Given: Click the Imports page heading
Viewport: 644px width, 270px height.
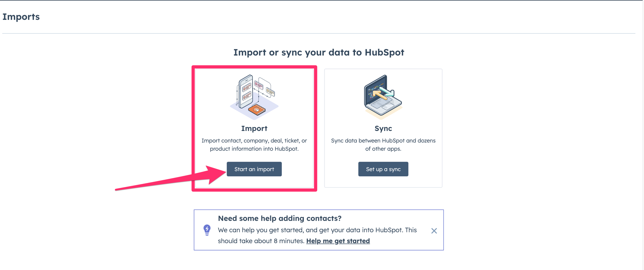Looking at the screenshot, I should click(x=21, y=17).
